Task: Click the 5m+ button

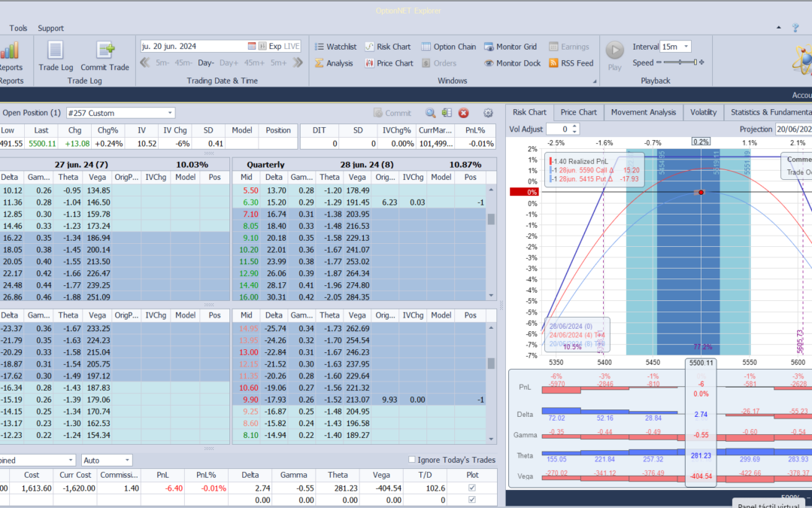Action: click(278, 63)
